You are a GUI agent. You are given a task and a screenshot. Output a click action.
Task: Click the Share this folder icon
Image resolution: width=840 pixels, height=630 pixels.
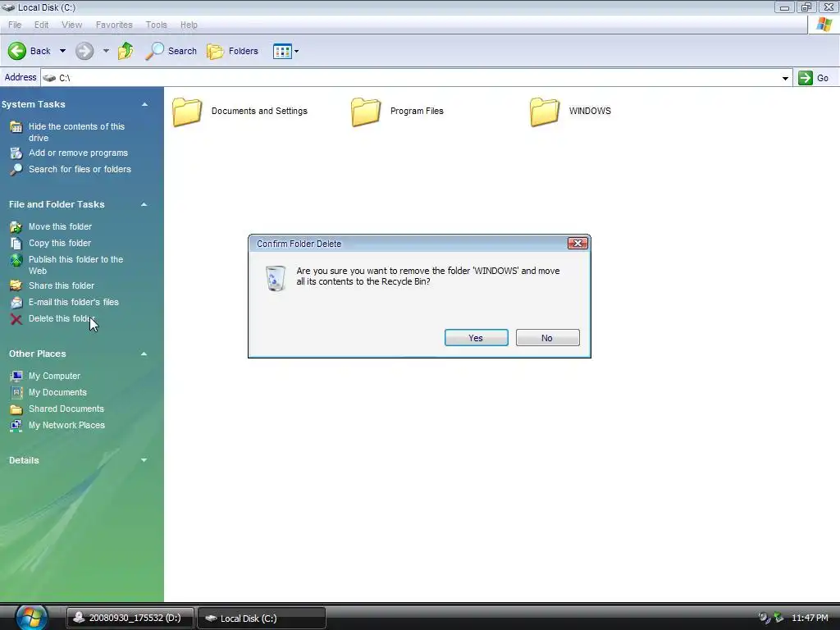coord(16,285)
